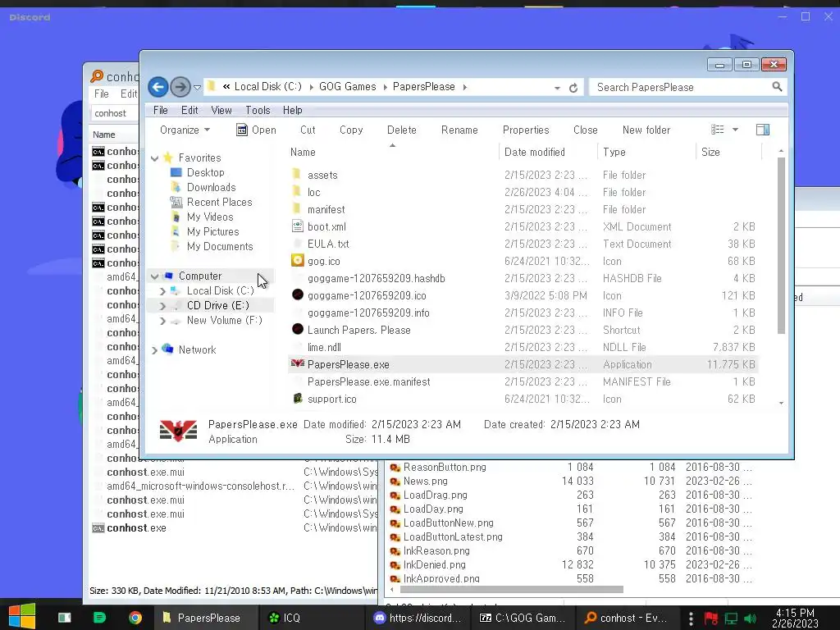Click the Properties toolbar button
Image resolution: width=840 pixels, height=630 pixels.
526,130
